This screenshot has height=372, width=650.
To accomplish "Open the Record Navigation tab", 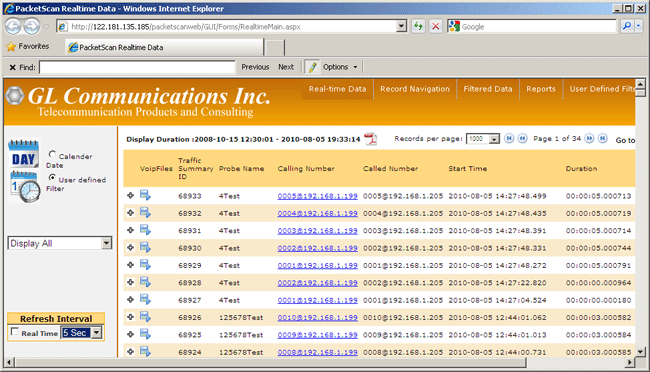I will pyautogui.click(x=415, y=89).
